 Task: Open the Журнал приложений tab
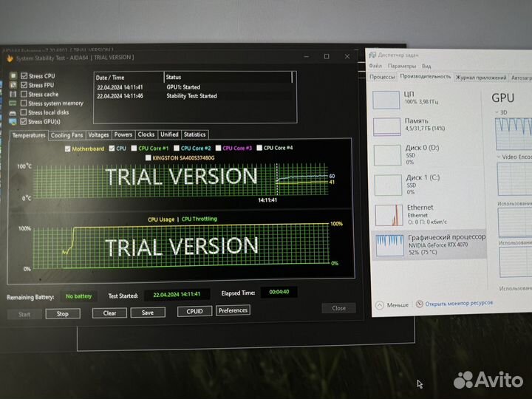pyautogui.click(x=481, y=78)
